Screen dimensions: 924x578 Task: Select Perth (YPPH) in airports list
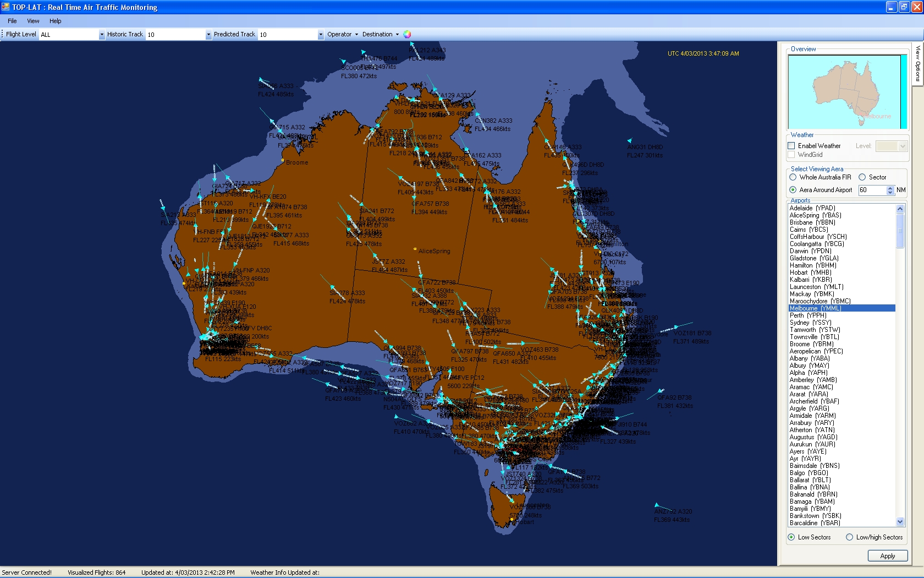click(842, 315)
